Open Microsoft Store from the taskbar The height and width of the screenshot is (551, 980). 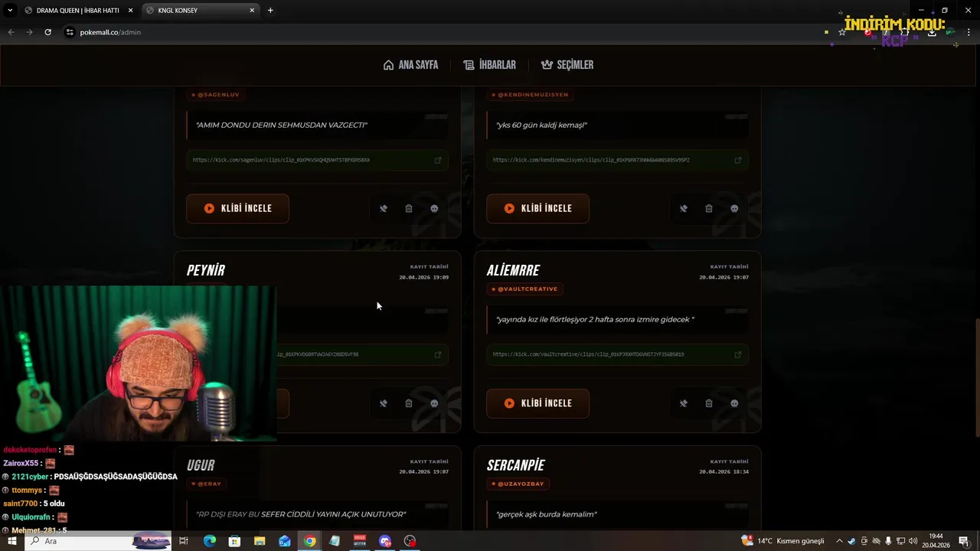(x=234, y=541)
